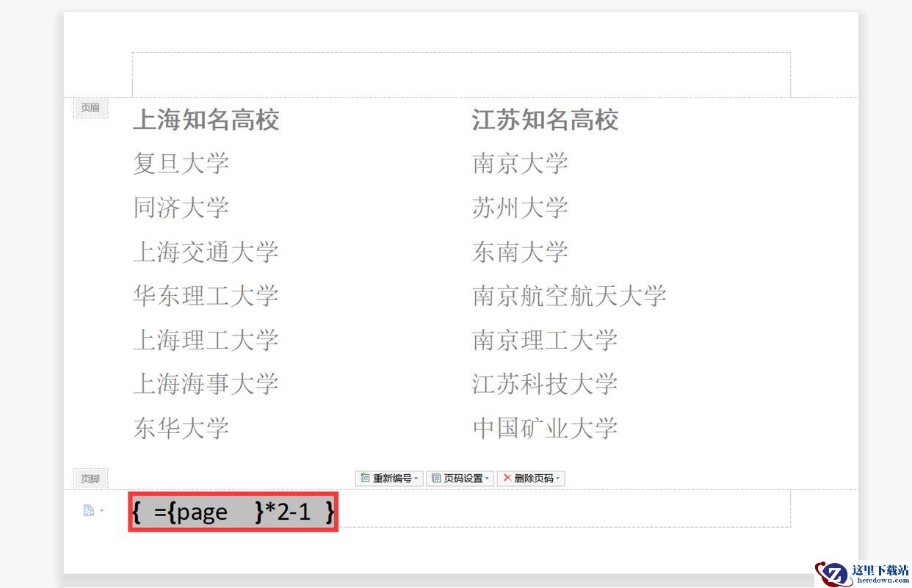Click the text 东华大学
912x588 pixels.
click(x=181, y=428)
